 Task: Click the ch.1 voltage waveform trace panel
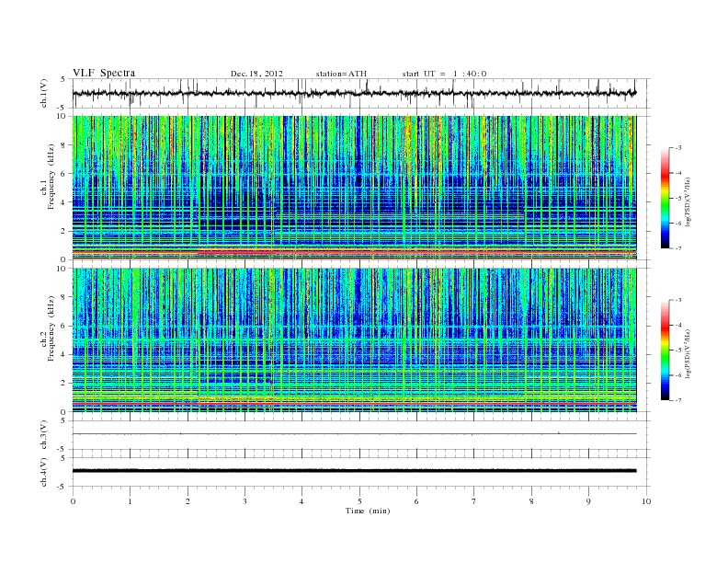click(x=361, y=93)
